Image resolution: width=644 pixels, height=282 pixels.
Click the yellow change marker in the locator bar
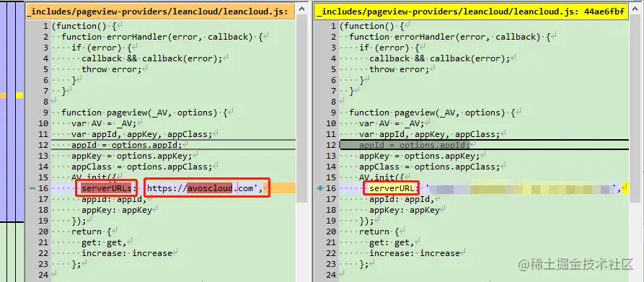19,95
